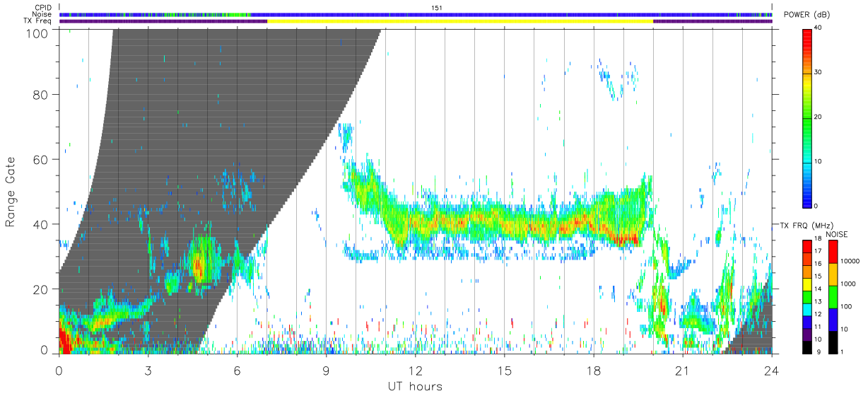Click the POWER (dB) legend title
Image resolution: width=868 pixels, height=401 pixels.
[807, 15]
